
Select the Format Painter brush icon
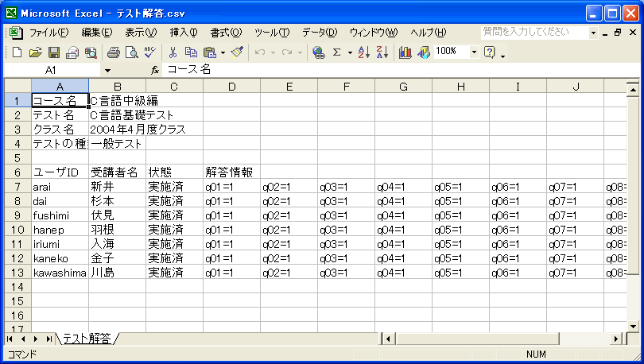(x=237, y=52)
